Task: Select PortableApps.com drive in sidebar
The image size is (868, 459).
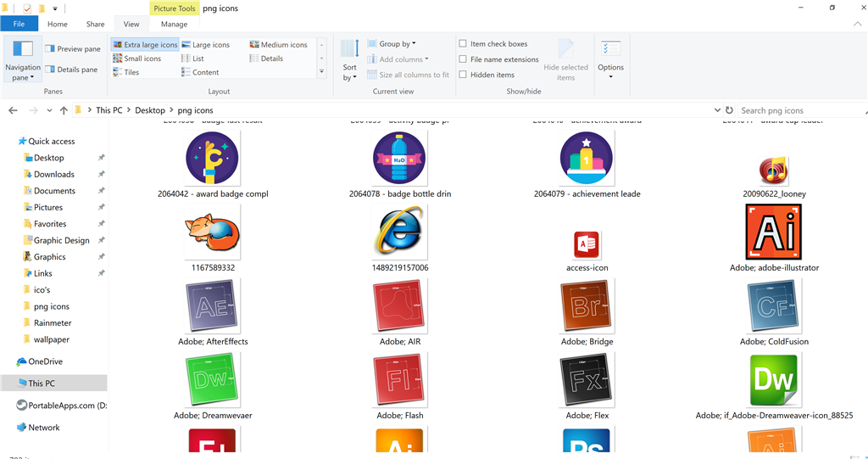Action: [x=61, y=406]
